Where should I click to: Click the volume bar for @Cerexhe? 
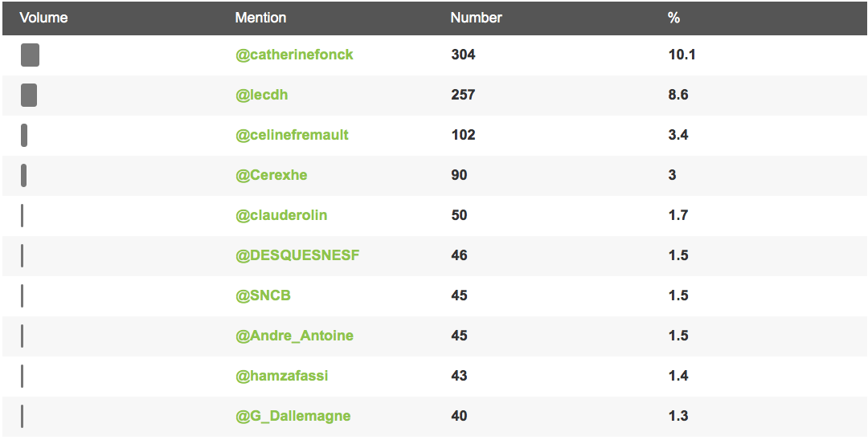pos(24,175)
